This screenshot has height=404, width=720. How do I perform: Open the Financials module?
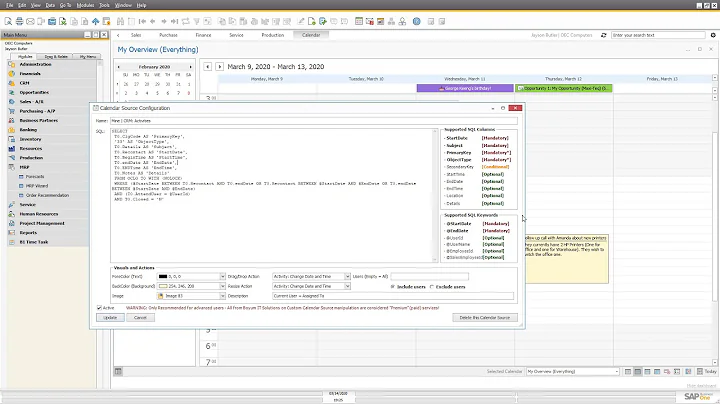click(x=30, y=73)
